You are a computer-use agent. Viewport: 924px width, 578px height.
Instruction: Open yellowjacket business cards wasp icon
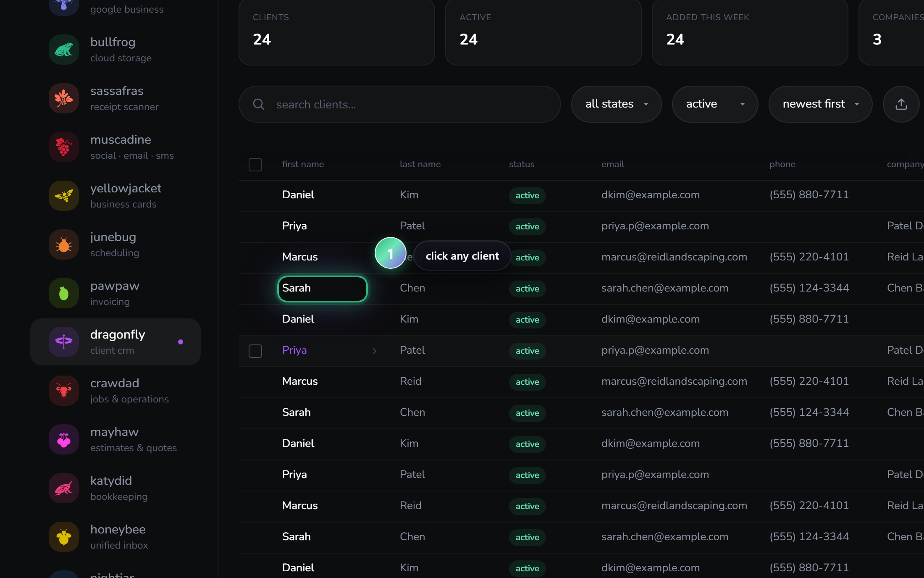(x=64, y=196)
